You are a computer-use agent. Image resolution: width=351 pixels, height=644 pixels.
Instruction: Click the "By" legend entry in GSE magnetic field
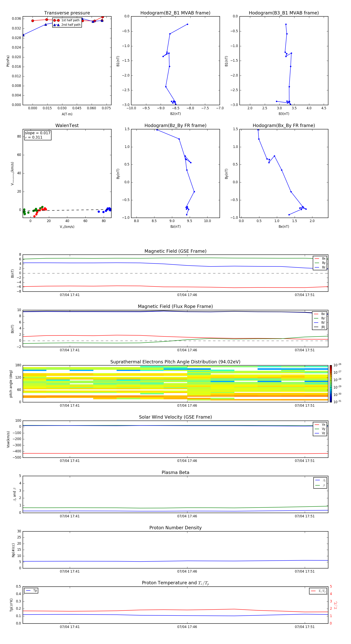(x=320, y=263)
